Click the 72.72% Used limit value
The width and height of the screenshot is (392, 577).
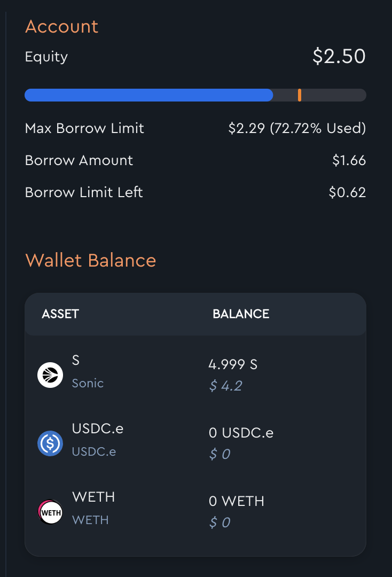297,128
